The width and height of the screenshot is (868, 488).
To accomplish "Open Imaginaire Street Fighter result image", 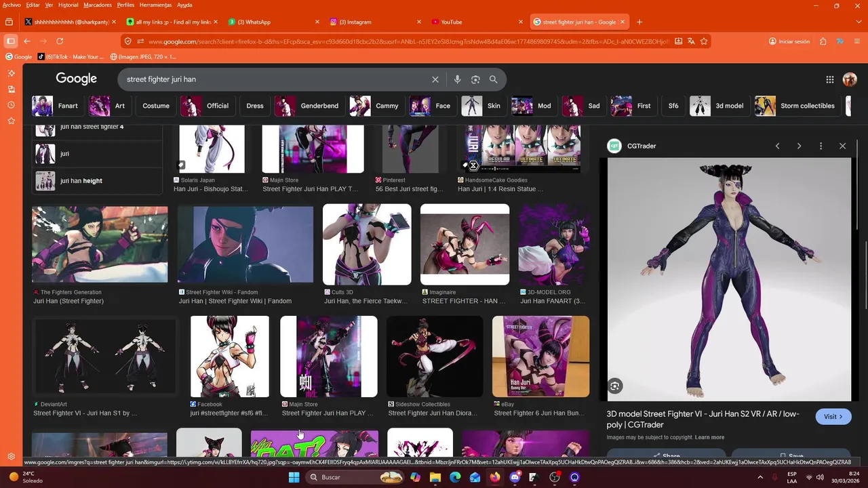I will [x=465, y=245].
